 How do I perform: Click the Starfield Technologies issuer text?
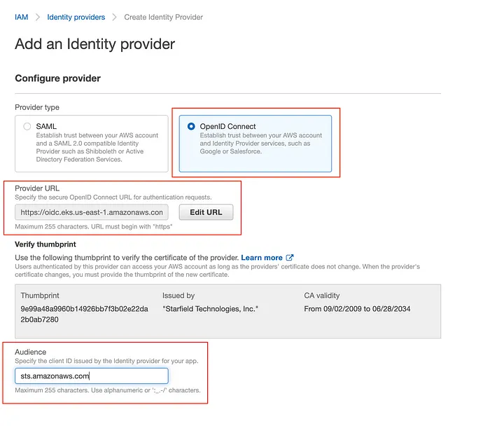(210, 309)
